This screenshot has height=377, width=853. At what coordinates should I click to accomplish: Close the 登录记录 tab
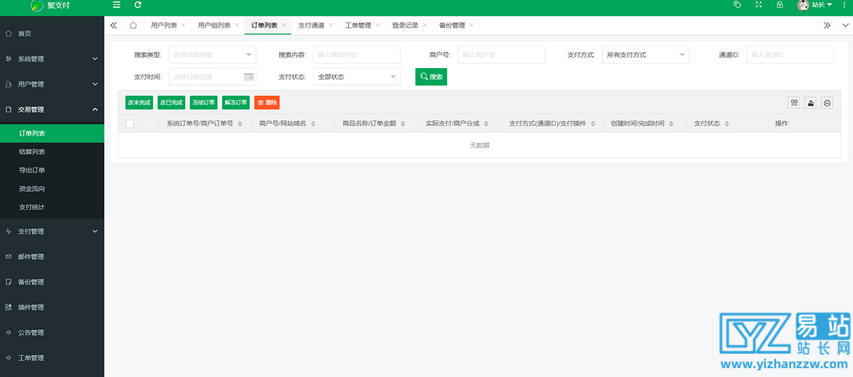[x=424, y=25]
